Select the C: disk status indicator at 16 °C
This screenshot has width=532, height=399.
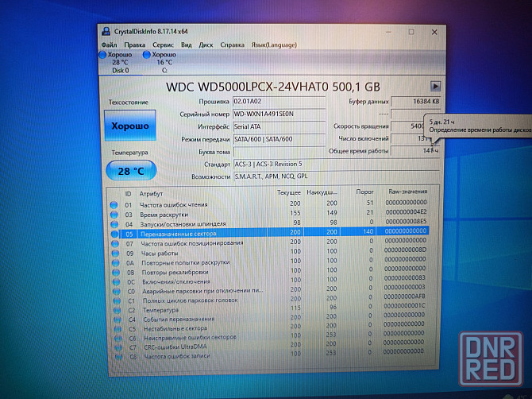point(159,57)
